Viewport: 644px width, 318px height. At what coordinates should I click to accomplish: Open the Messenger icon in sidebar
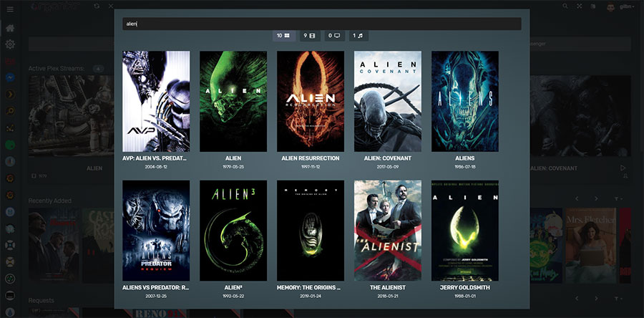pyautogui.click(x=11, y=77)
